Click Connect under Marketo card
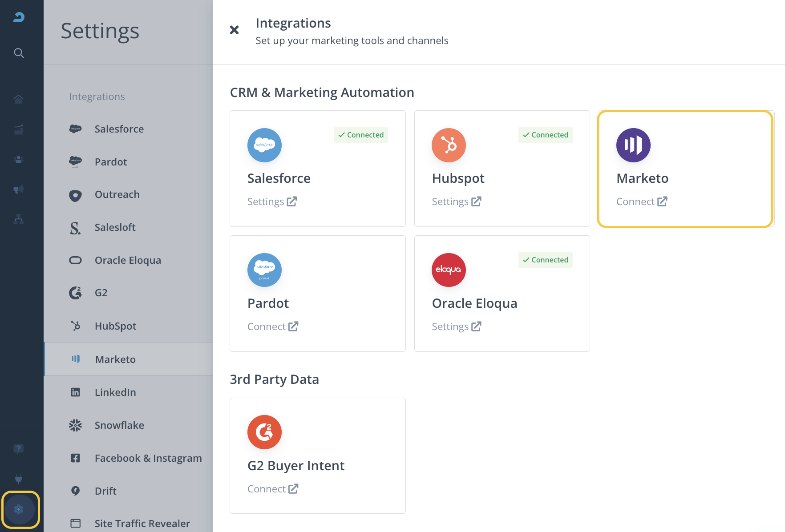785x532 pixels. click(x=641, y=202)
